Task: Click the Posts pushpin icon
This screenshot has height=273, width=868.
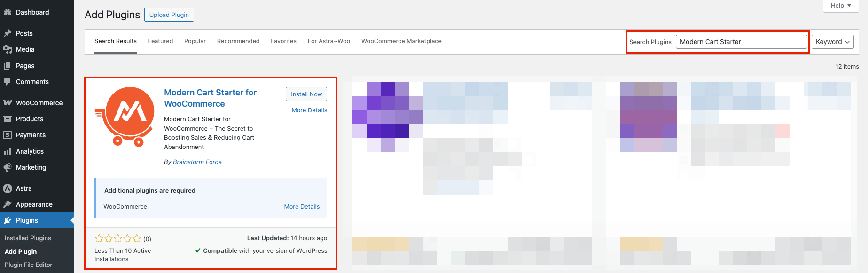Action: coord(8,33)
